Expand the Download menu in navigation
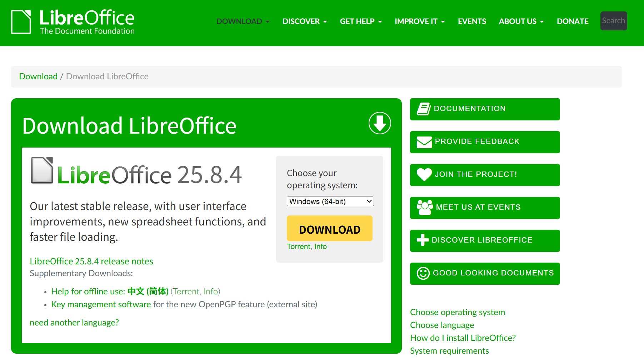 (x=243, y=21)
